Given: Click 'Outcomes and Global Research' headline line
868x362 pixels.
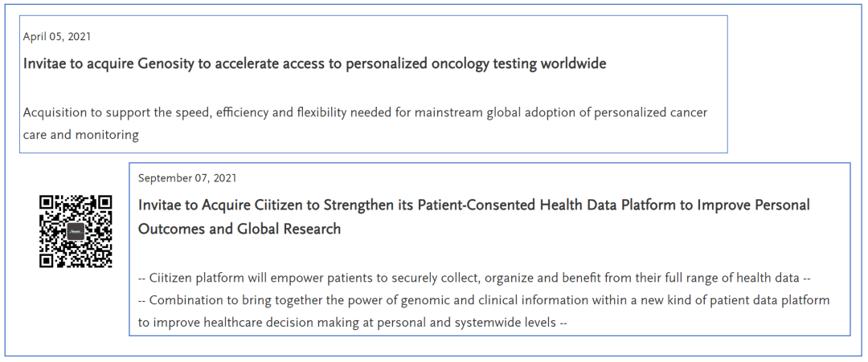Looking at the screenshot, I should point(240,229).
